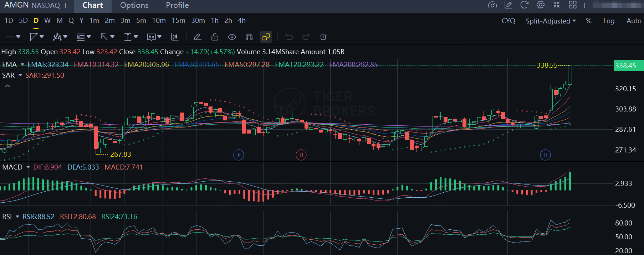Click the CYQ button
Screen dimensions: 644x255
pos(508,21)
